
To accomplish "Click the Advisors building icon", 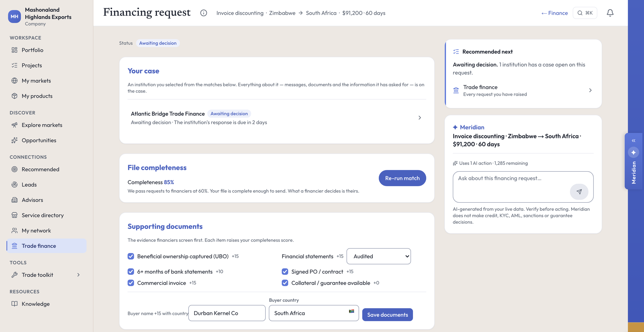I will (14, 200).
